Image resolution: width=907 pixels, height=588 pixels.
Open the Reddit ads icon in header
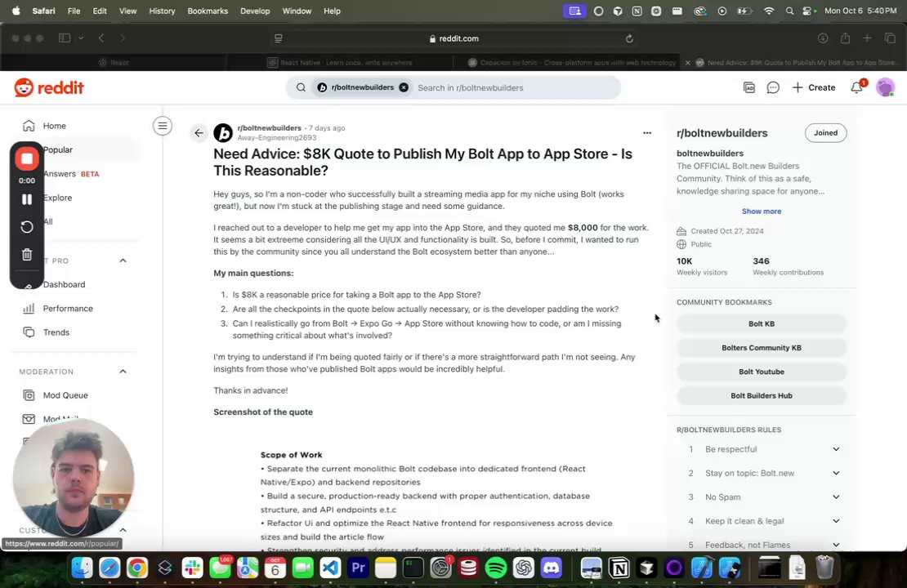(x=749, y=87)
